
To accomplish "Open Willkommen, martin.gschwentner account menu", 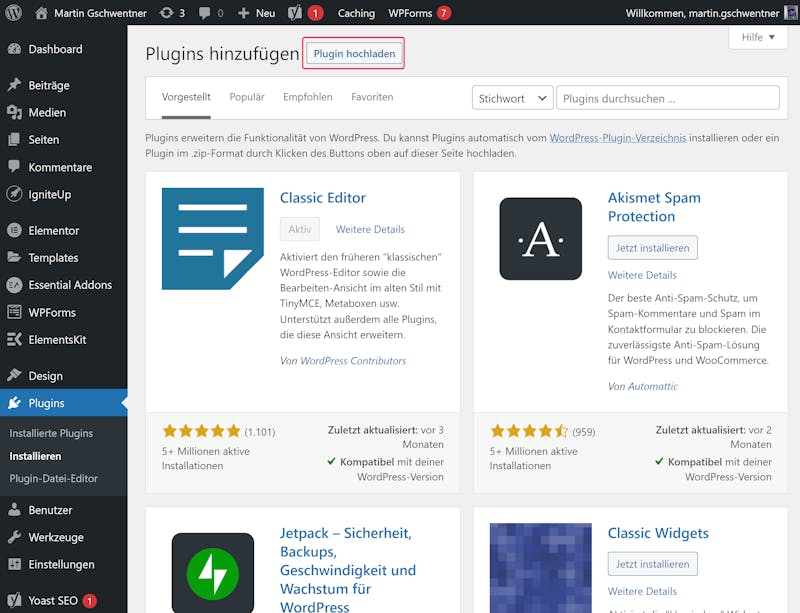I will pos(702,13).
